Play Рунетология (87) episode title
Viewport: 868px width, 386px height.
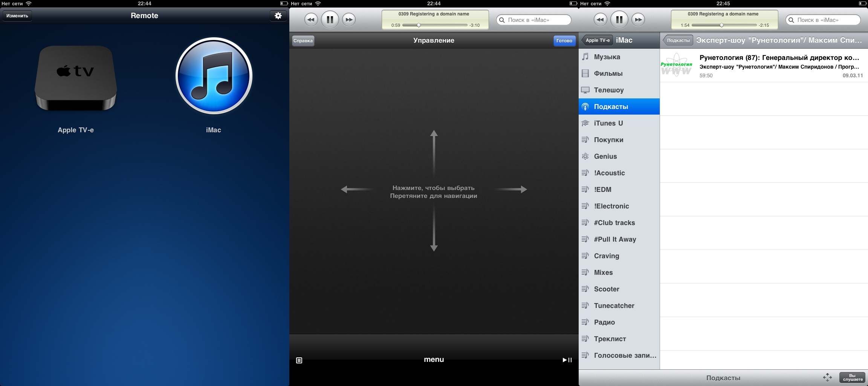779,58
